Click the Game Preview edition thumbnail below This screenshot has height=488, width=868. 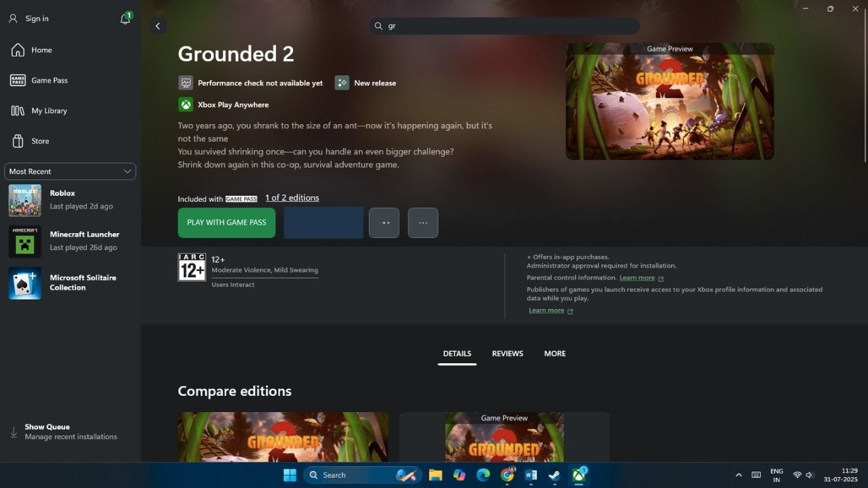coord(504,437)
